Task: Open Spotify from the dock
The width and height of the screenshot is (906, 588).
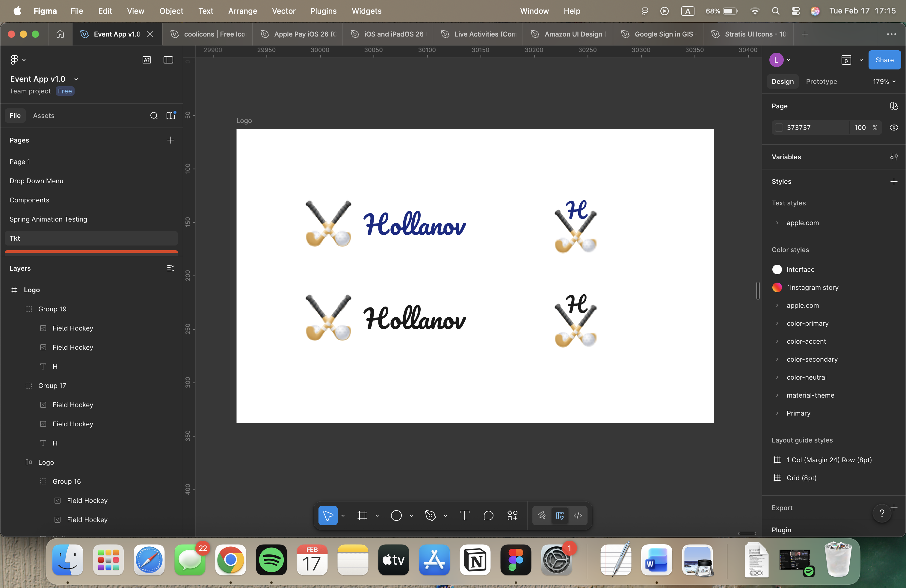Action: coord(271,560)
